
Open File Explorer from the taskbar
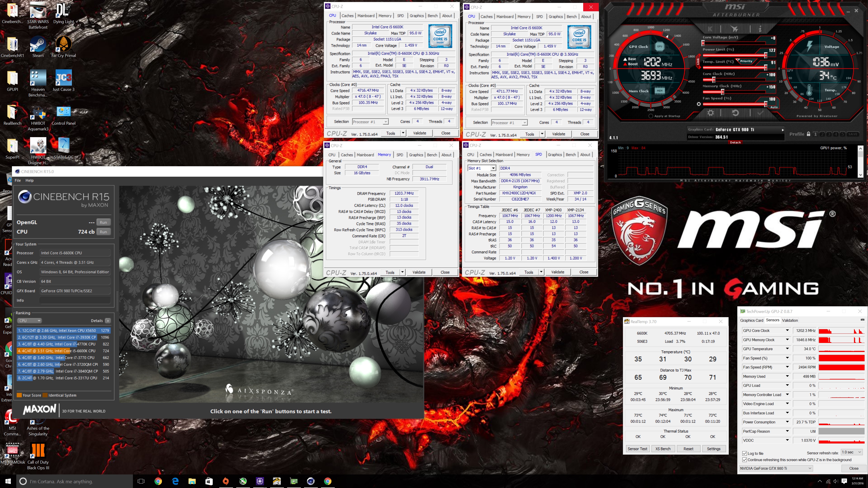click(x=192, y=481)
